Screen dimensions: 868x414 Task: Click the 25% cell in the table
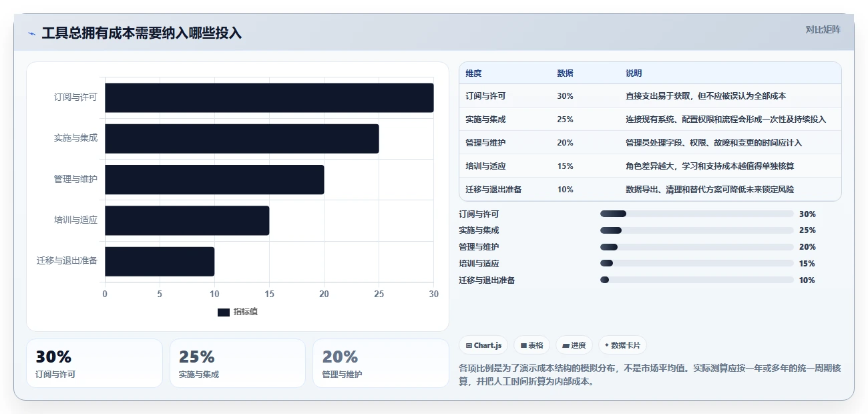click(x=565, y=120)
